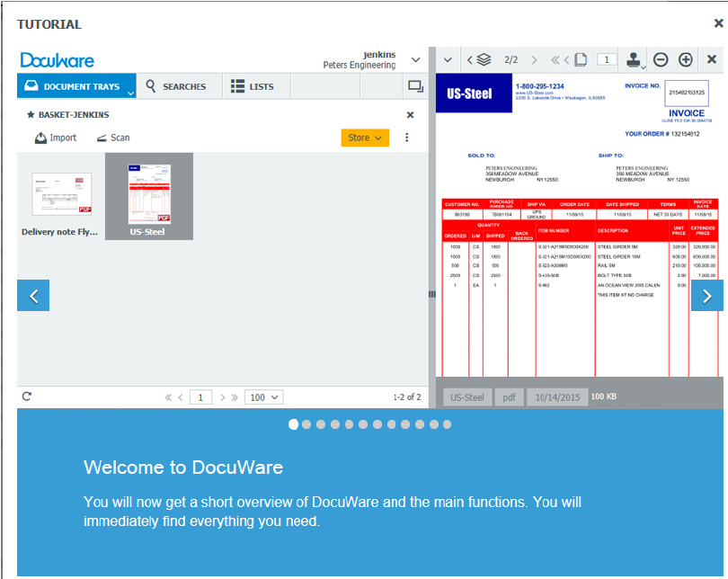
Task: Click the document stack icon in viewer
Action: [x=484, y=60]
